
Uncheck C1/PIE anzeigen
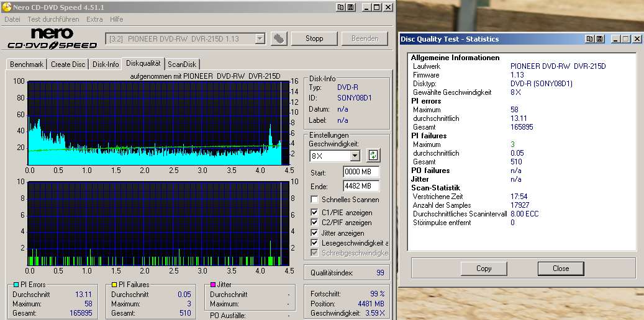tap(315, 211)
